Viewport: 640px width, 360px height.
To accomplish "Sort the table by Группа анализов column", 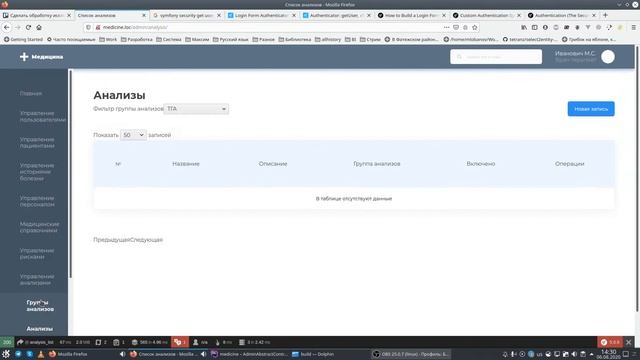I will [376, 164].
